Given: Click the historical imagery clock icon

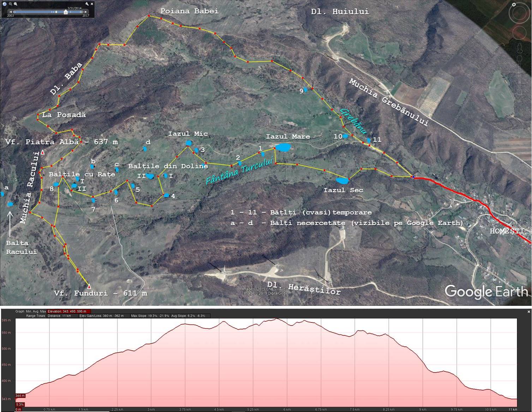Looking at the screenshot, I should [5, 4].
